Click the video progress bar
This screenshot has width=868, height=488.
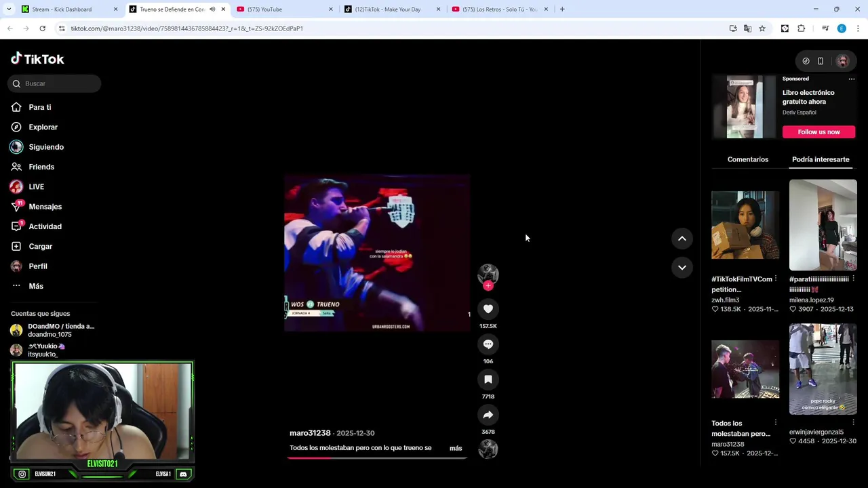(x=377, y=457)
